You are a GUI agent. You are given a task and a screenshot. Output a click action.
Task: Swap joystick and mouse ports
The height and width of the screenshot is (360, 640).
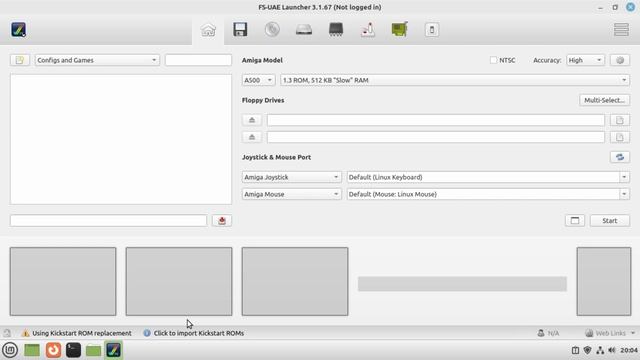[620, 157]
